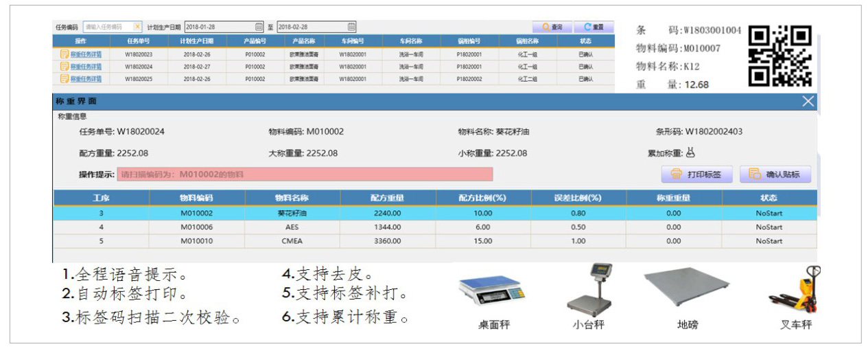The width and height of the screenshot is (868, 351).
Task: Click the 查询 search button
Action: [x=552, y=27]
